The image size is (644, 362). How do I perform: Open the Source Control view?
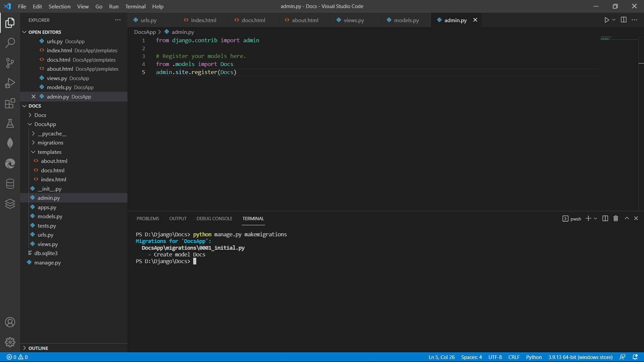click(10, 63)
